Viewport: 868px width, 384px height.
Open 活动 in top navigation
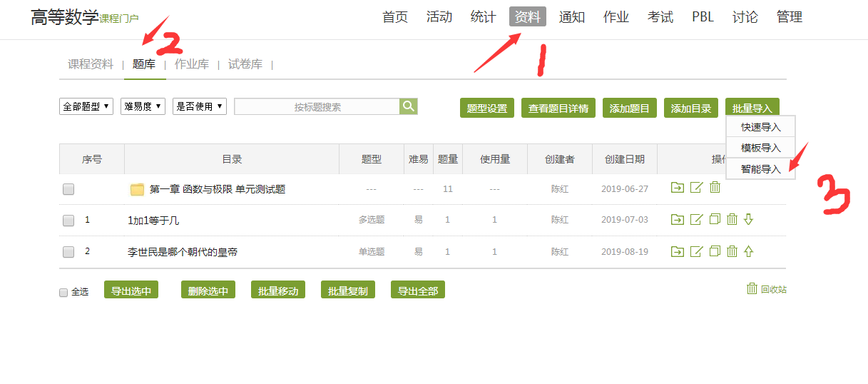(x=439, y=17)
